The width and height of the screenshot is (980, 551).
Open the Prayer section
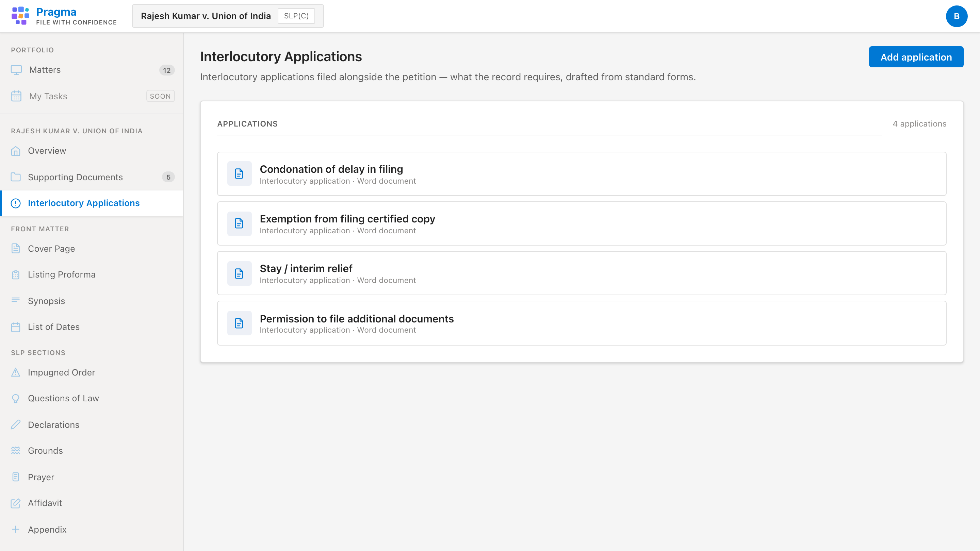(x=92, y=477)
